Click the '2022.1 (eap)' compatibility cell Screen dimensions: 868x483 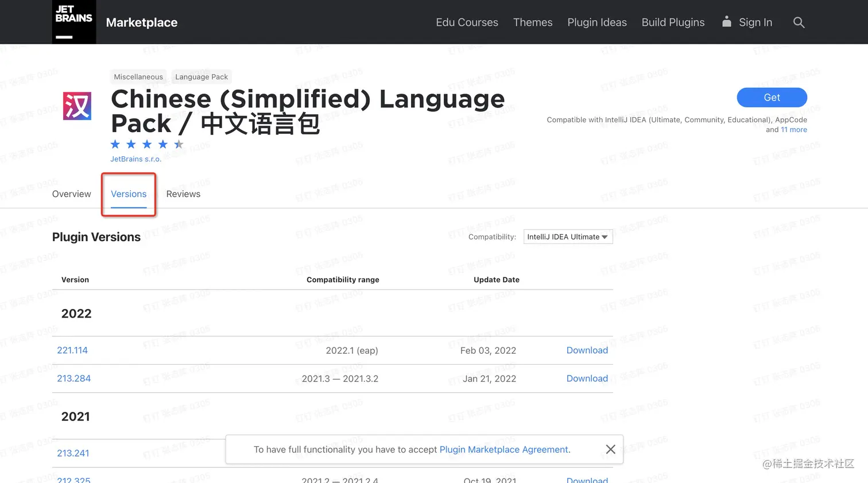352,350
